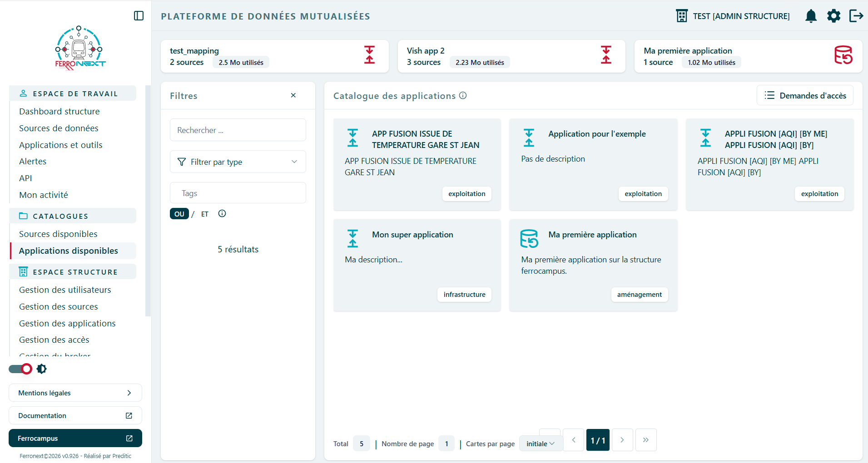Click the 1 / 1 page indicator
Screen dimensions: 868x463
click(598, 440)
